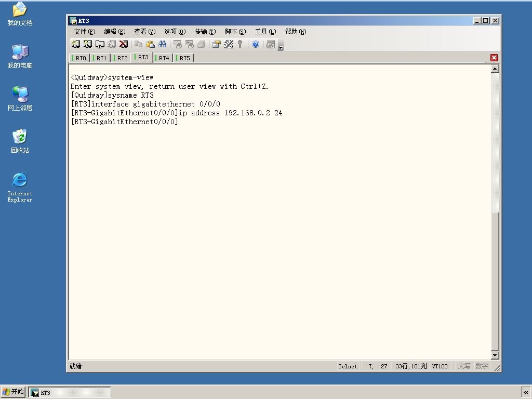Close the active tab with red X

(x=494, y=58)
